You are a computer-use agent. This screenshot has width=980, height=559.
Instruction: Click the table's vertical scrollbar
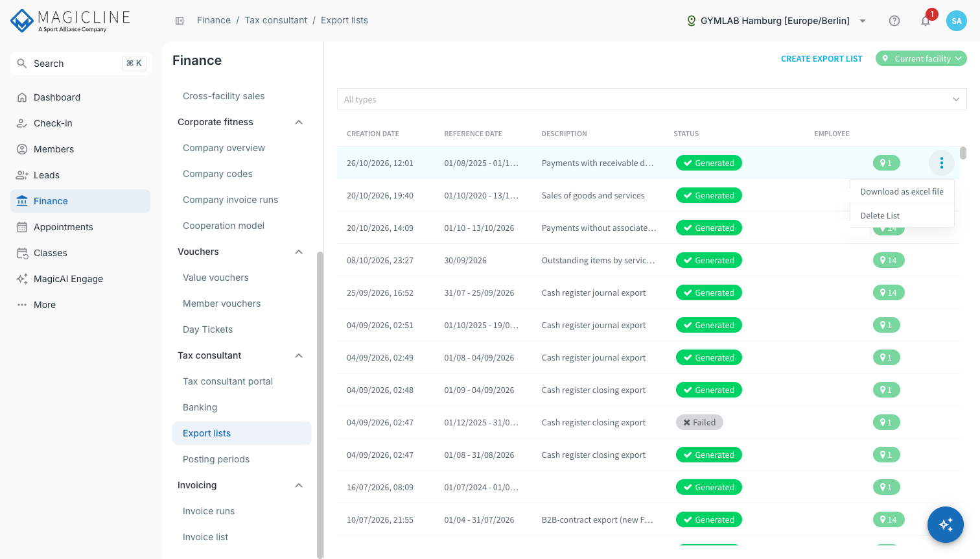click(963, 153)
